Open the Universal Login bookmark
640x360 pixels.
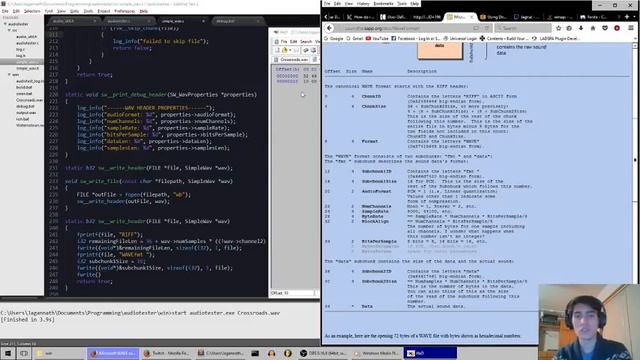pos(460,38)
